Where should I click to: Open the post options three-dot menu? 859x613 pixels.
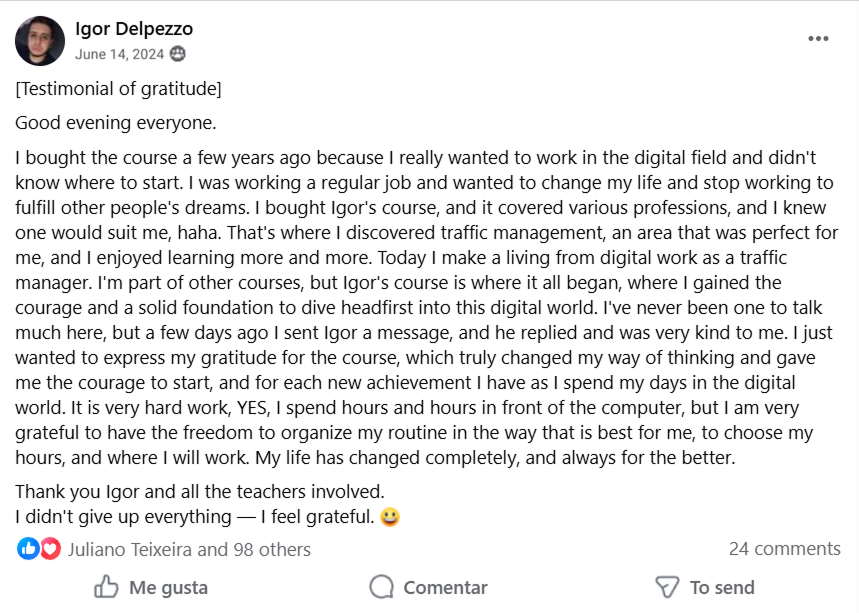(818, 39)
